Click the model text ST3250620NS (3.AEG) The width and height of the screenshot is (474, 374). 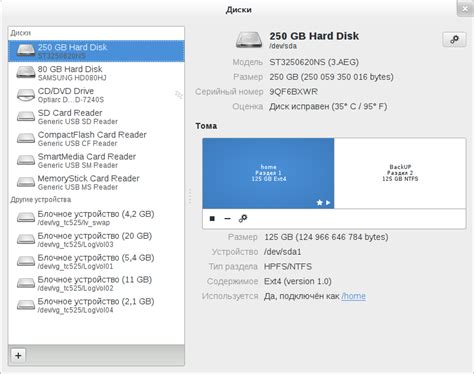pyautogui.click(x=314, y=62)
